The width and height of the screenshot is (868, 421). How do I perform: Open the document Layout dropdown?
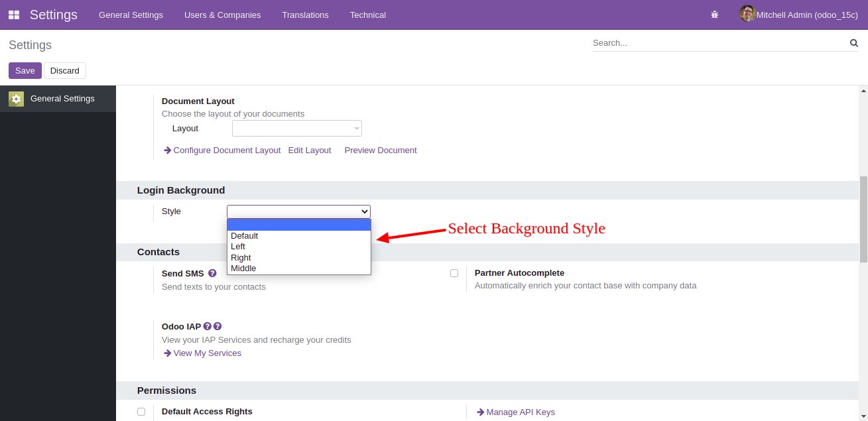(296, 129)
